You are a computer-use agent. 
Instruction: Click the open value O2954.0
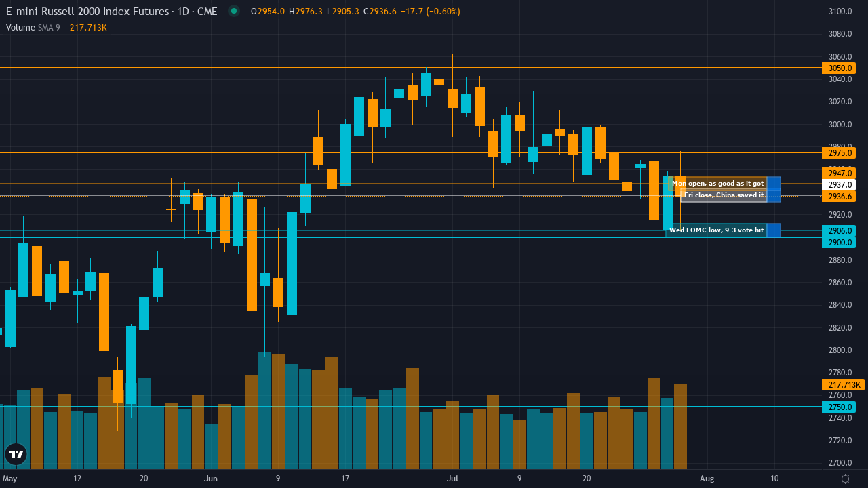268,12
